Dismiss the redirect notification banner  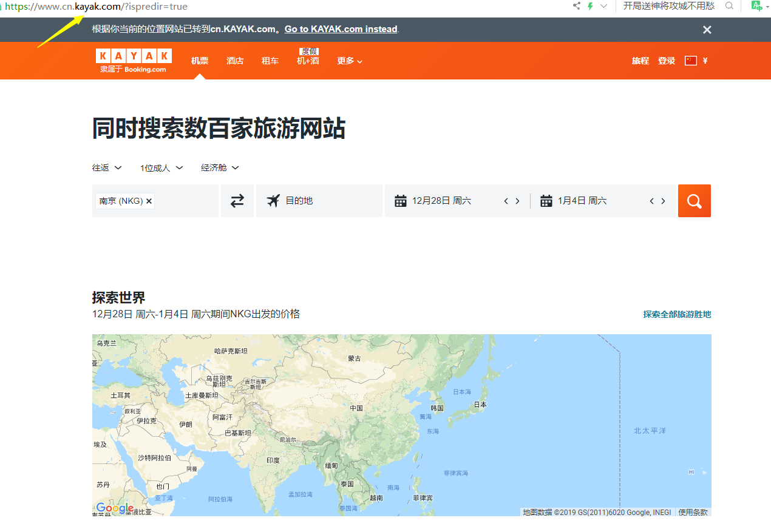coord(707,30)
